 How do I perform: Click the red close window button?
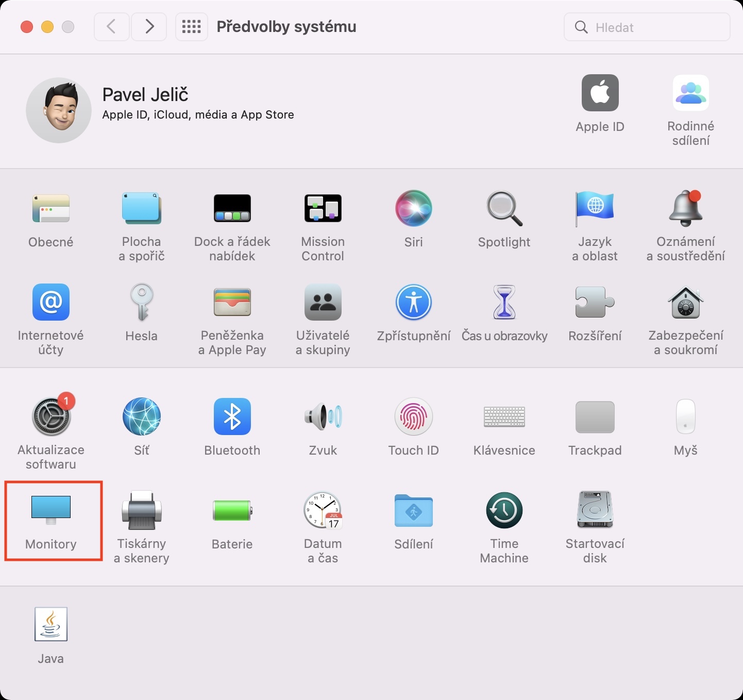(x=27, y=27)
